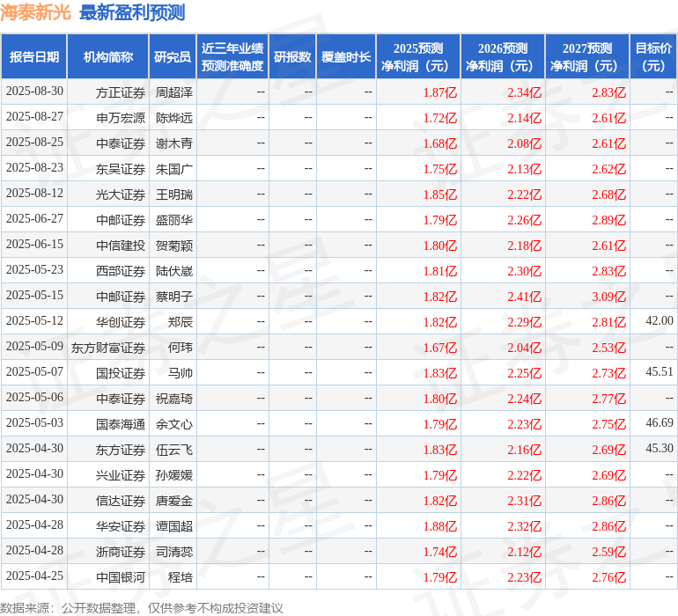This screenshot has width=678, height=616.
Task: Click analyst name 周超泽
Action: click(x=173, y=92)
